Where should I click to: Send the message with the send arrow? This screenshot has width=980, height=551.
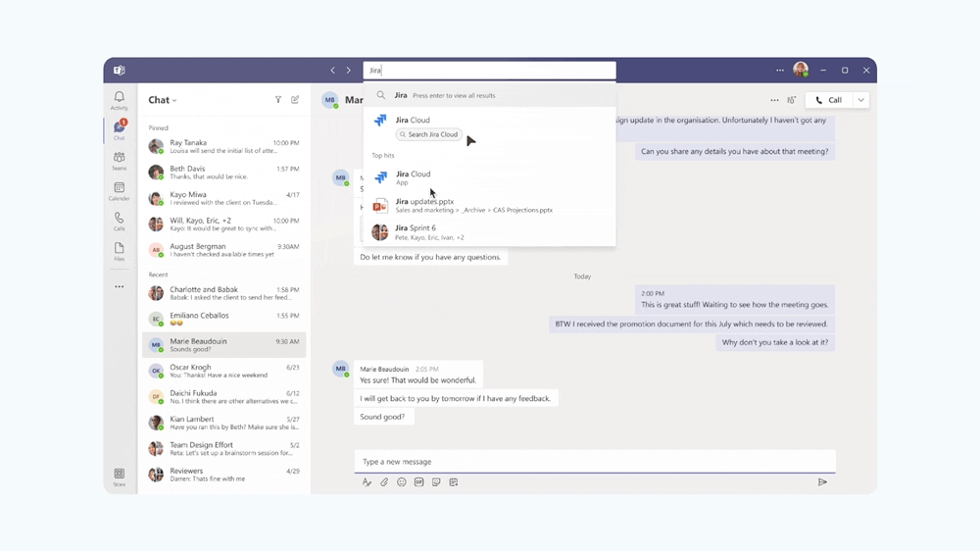pos(822,482)
